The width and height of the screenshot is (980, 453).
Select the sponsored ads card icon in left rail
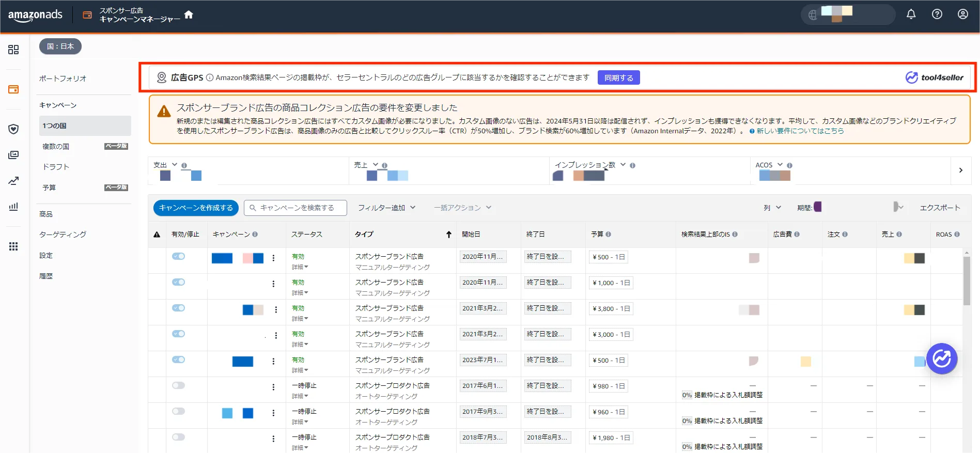(x=13, y=89)
